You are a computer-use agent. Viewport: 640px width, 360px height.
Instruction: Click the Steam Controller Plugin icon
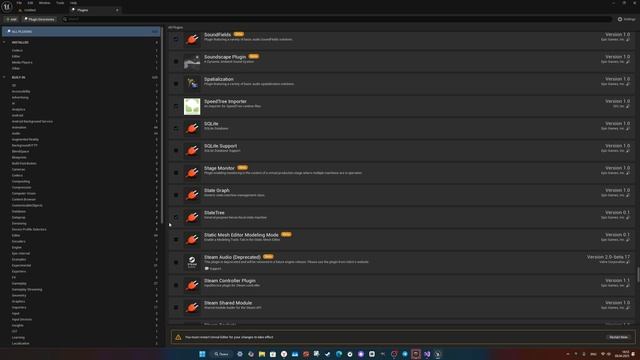coord(192,285)
